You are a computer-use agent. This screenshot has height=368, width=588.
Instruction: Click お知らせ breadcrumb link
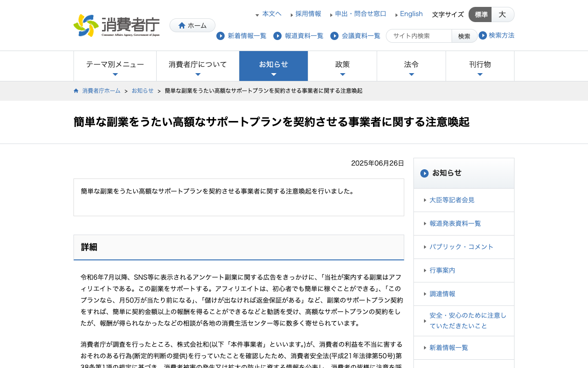[143, 91]
